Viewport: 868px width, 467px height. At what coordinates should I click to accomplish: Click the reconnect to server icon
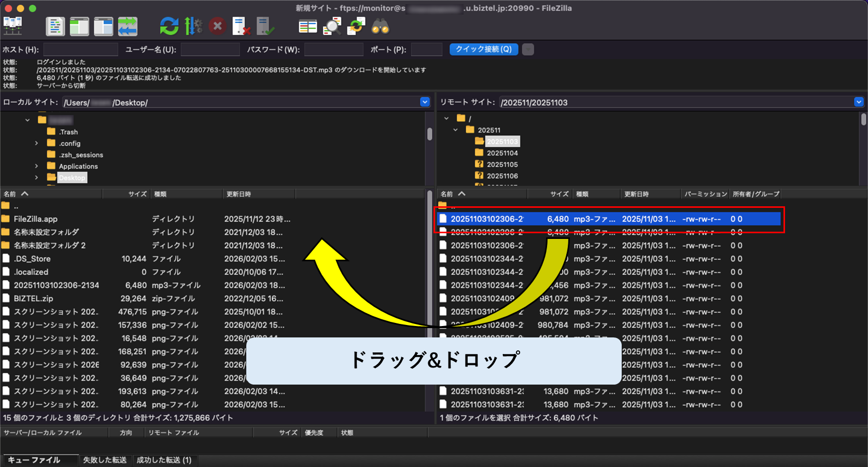coord(265,26)
